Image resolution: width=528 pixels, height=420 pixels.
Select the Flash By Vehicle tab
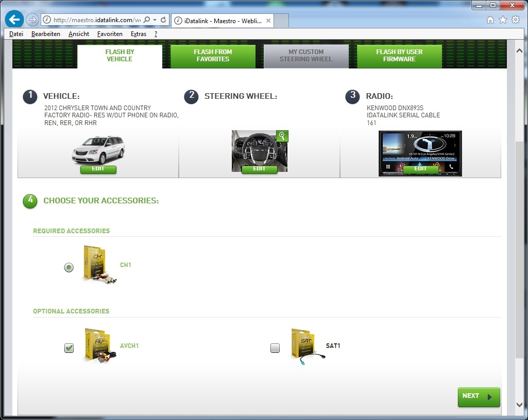120,56
